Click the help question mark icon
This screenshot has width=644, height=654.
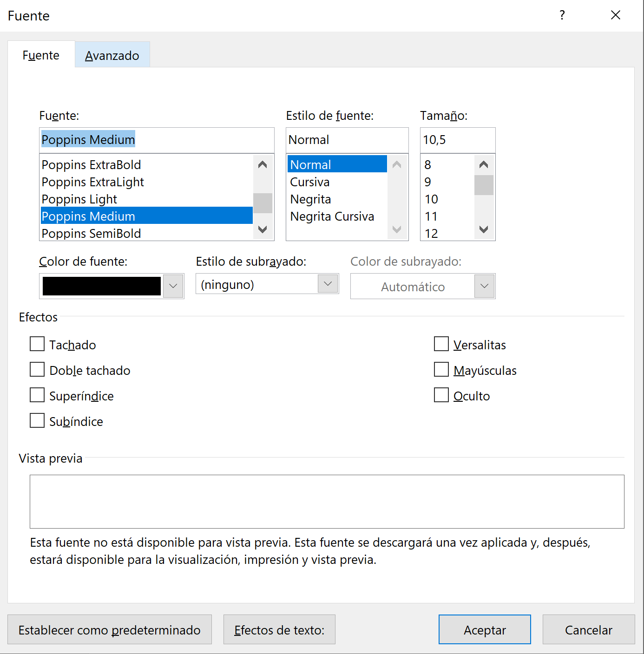tap(562, 15)
